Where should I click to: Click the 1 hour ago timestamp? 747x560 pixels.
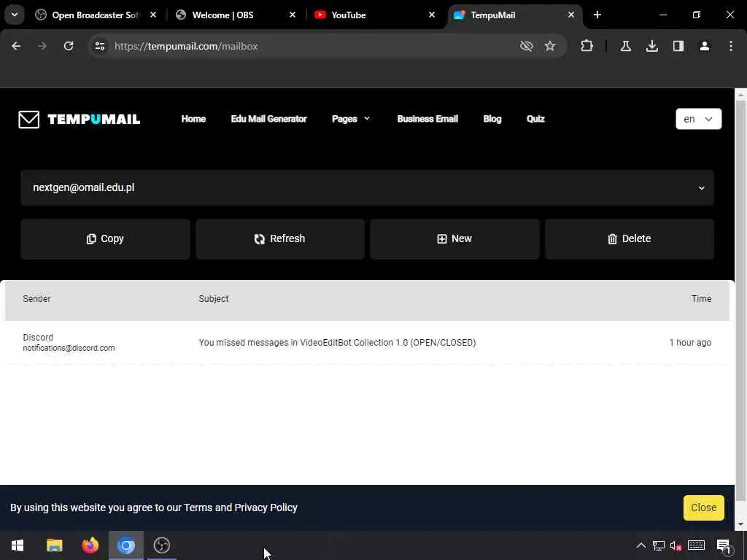click(x=690, y=343)
